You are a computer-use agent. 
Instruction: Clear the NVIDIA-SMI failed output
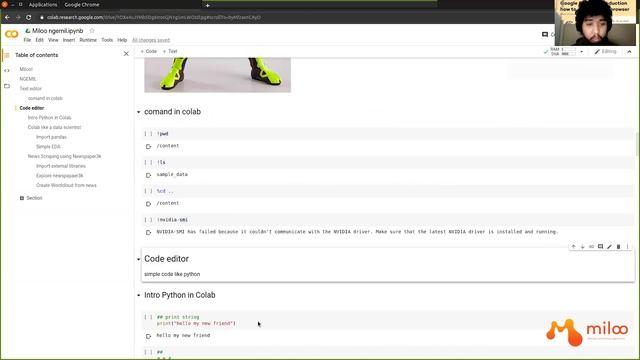[149, 232]
